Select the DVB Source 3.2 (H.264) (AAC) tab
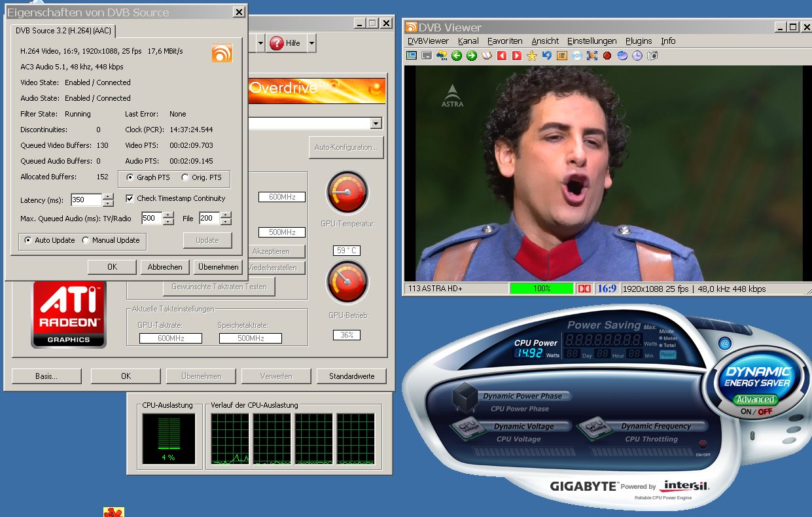The image size is (812, 517). (x=63, y=30)
